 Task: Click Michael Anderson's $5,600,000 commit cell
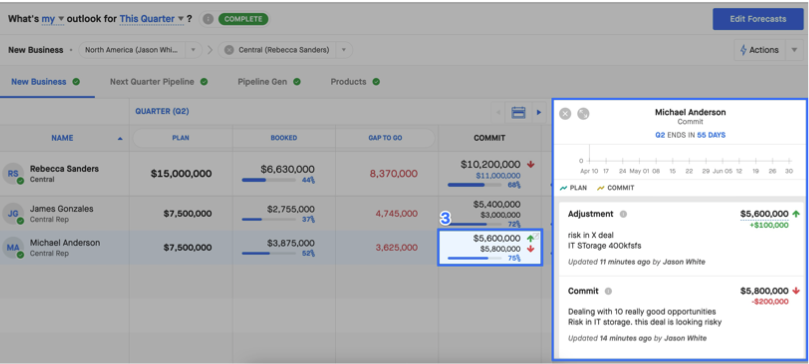click(496, 238)
